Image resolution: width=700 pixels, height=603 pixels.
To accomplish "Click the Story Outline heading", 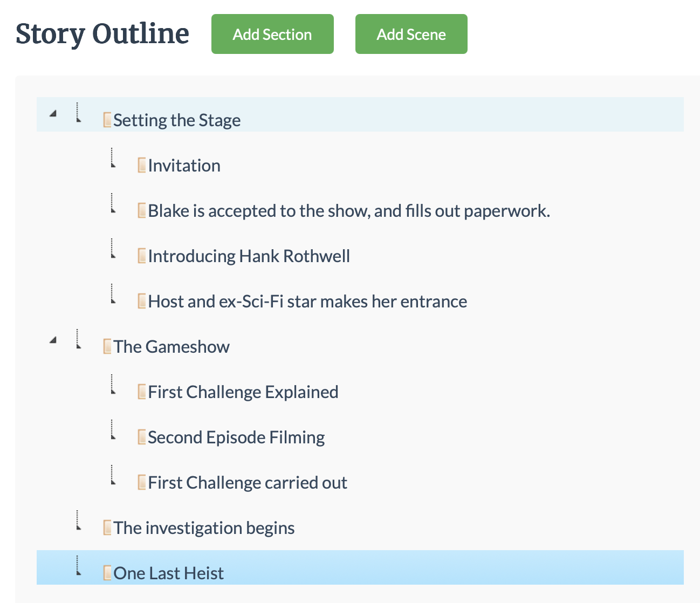I will [102, 34].
